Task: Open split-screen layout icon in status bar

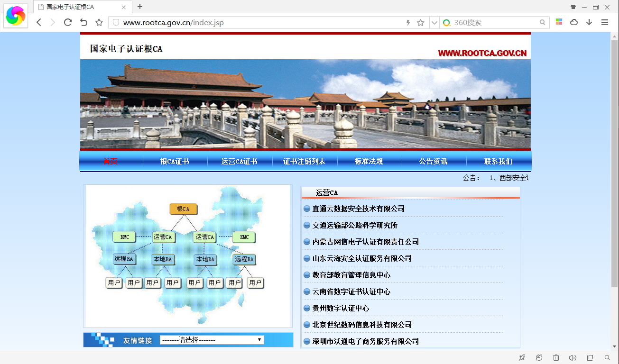Action: coord(590,358)
